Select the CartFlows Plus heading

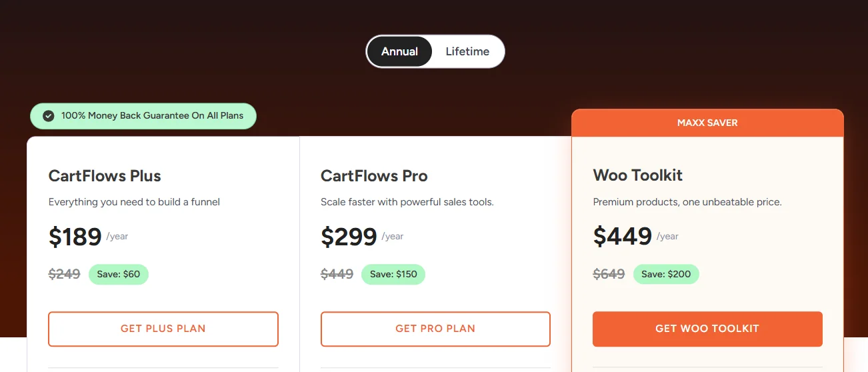click(105, 176)
